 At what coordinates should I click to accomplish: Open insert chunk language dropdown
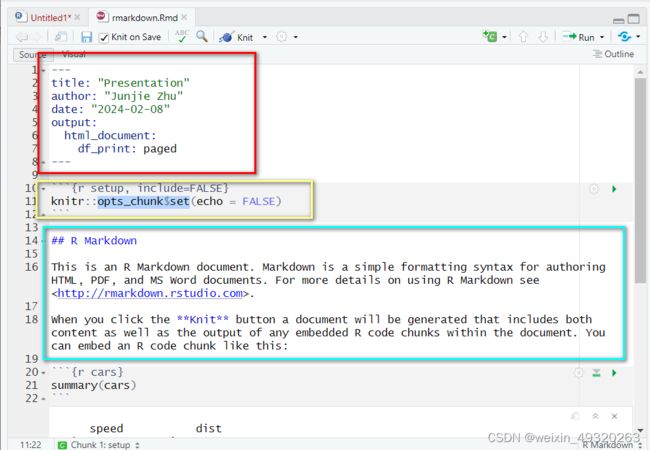pos(504,37)
